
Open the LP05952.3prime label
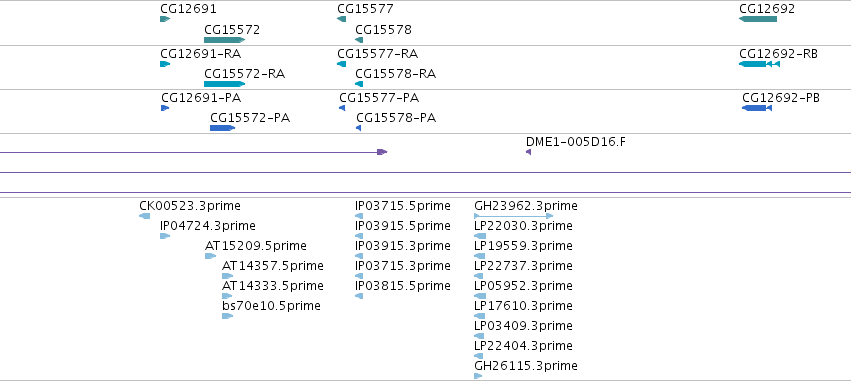[x=523, y=285]
